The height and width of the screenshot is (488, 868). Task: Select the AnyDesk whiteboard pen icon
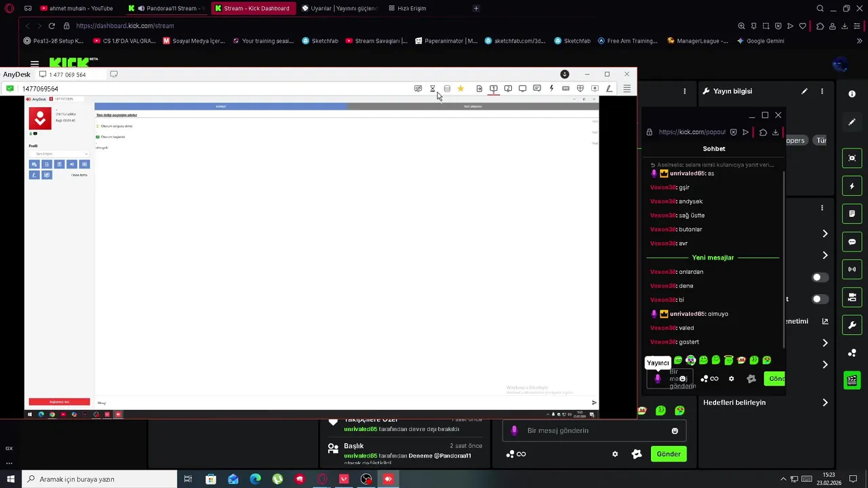(609, 89)
